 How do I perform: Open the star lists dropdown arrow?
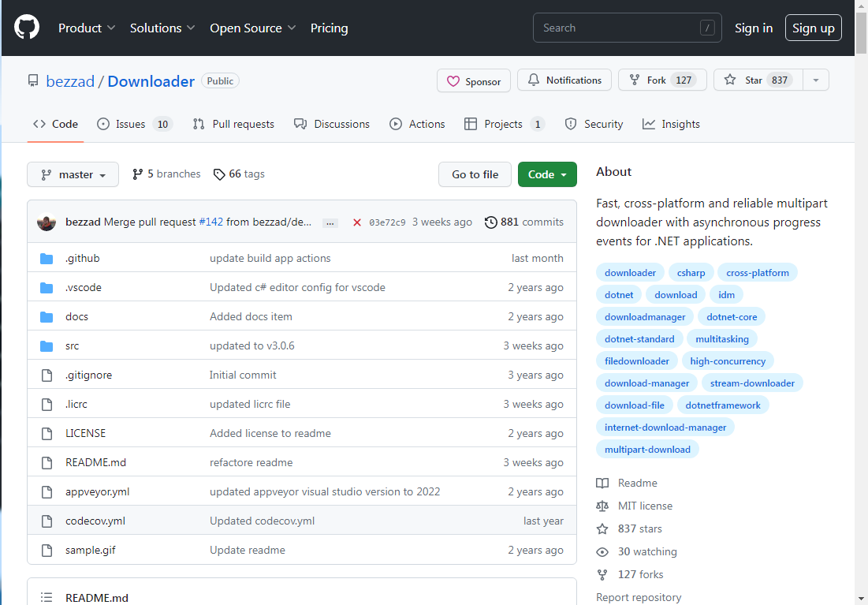point(815,80)
